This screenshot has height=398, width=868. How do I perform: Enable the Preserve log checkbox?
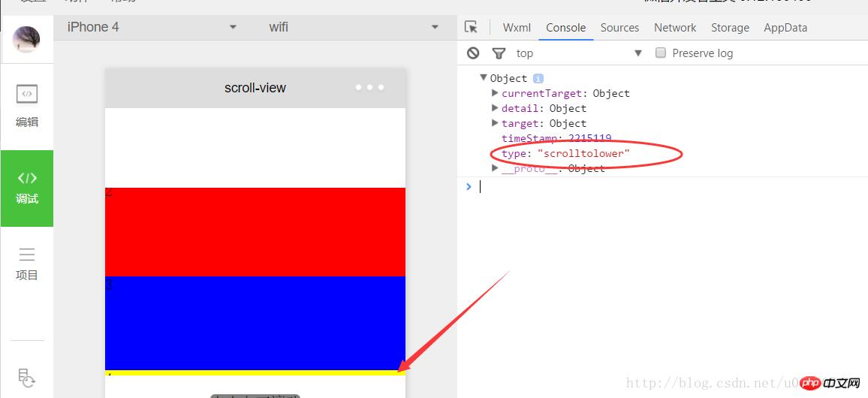[661, 53]
